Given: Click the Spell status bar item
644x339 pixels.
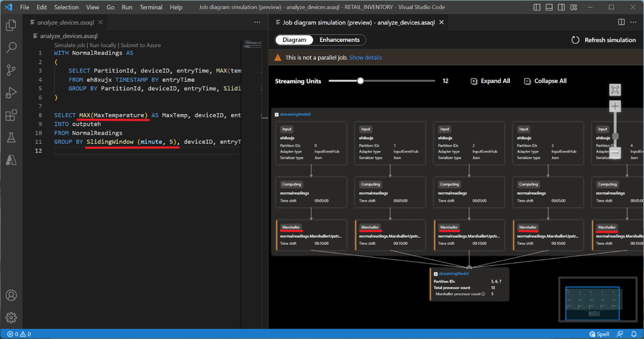Looking at the screenshot, I should (599, 334).
